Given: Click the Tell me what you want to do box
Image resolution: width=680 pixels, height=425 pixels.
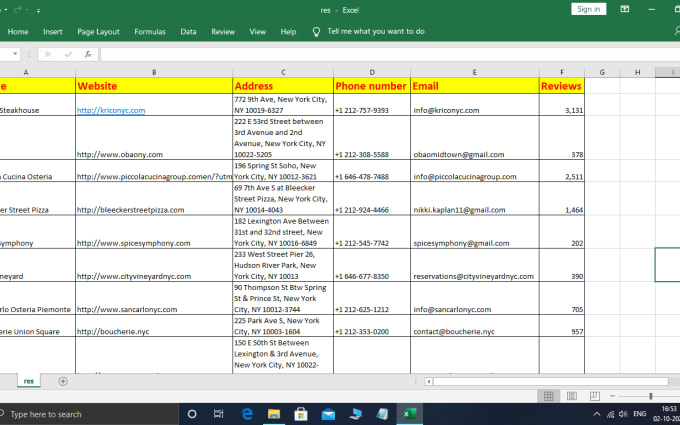Looking at the screenshot, I should click(x=376, y=31).
